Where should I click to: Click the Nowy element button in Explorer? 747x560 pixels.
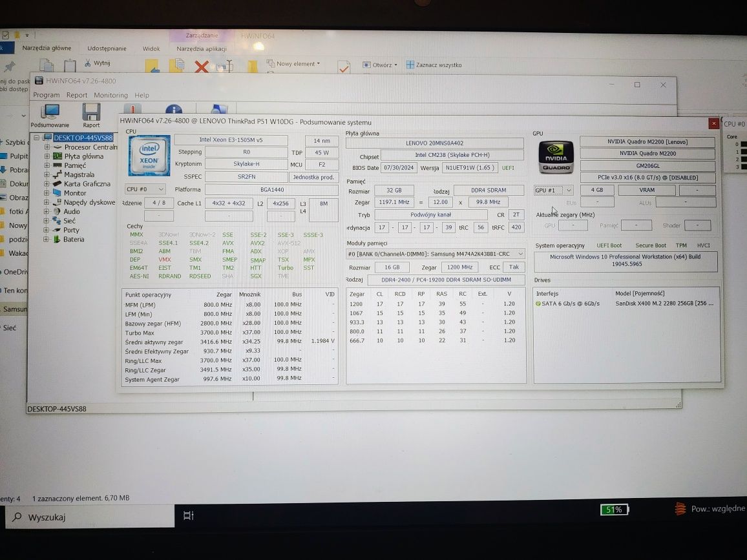click(x=293, y=63)
